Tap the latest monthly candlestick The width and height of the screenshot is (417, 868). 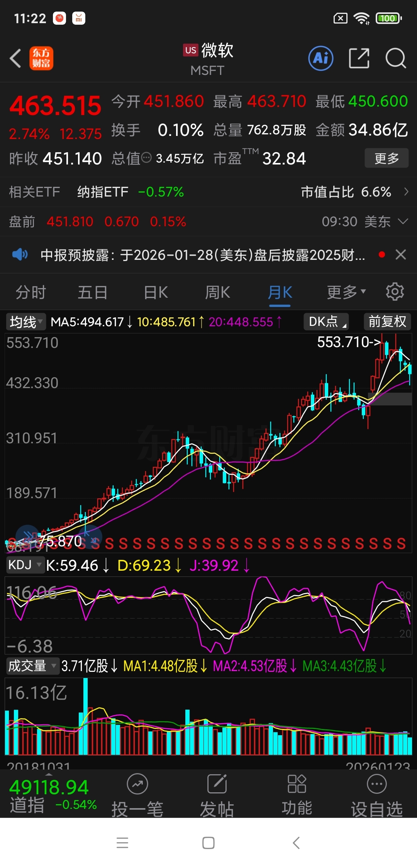(x=410, y=370)
